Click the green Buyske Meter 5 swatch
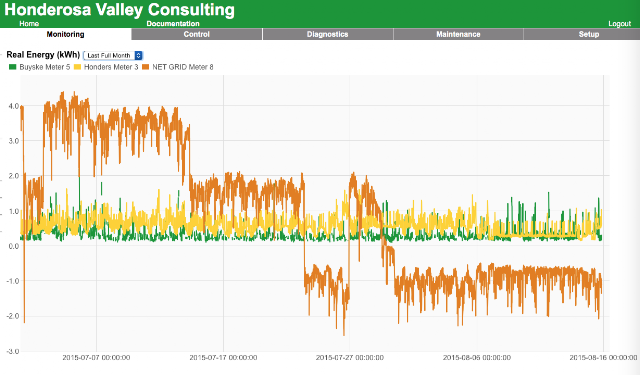 (x=13, y=67)
